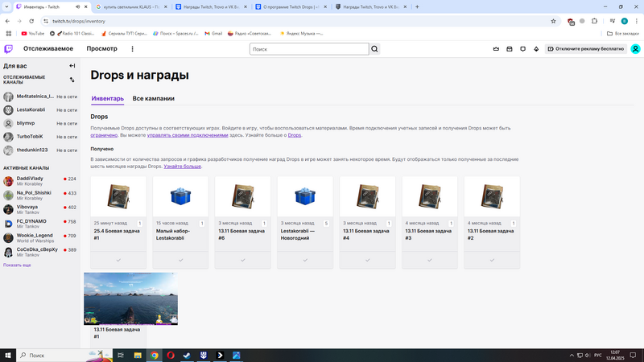This screenshot has width=644, height=362.
Task: Focus the Twitch search field
Action: point(309,49)
